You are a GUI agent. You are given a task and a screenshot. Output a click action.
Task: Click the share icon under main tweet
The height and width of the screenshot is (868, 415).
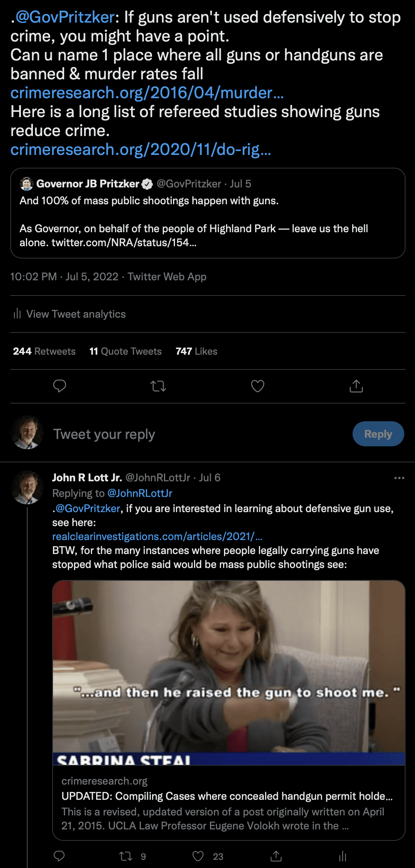click(x=356, y=386)
